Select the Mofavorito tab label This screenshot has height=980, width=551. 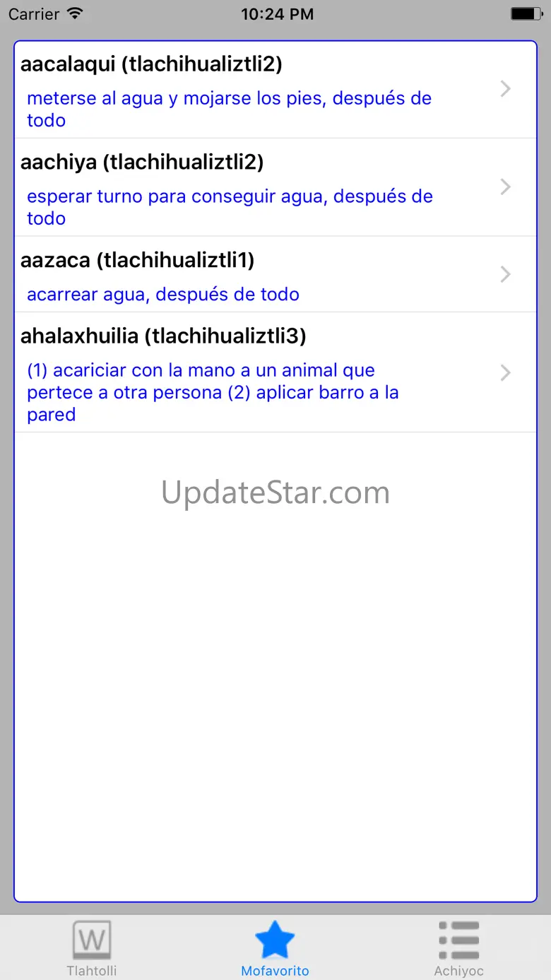coord(275,971)
